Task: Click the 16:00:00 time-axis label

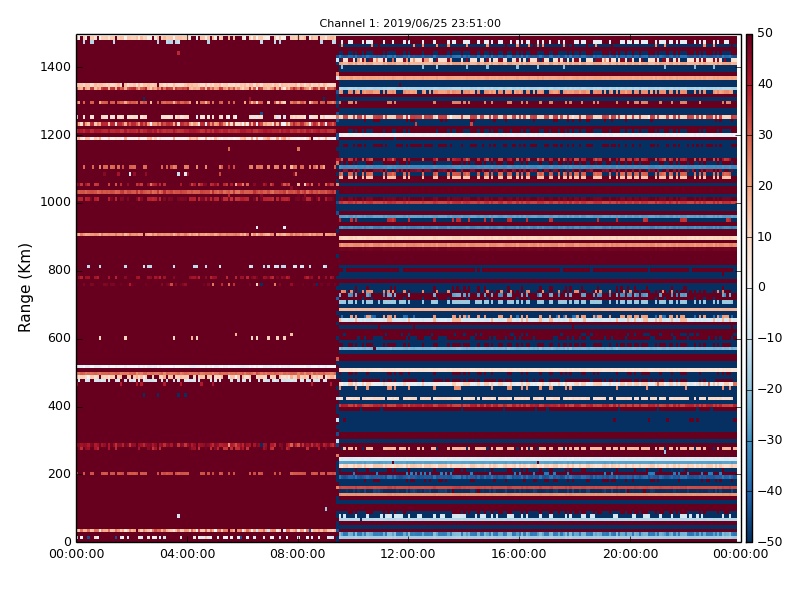Action: point(518,554)
